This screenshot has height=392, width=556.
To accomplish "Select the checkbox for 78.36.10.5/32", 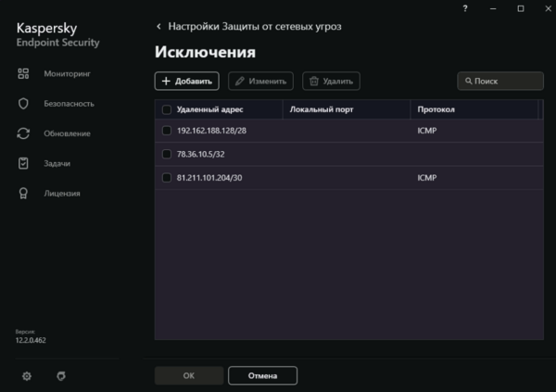I will point(167,154).
